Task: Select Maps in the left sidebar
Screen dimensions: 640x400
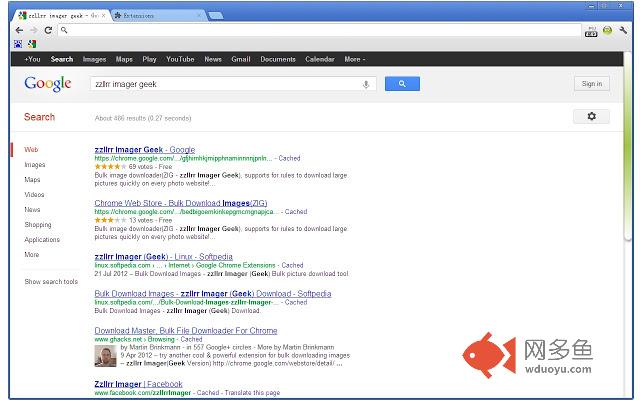Action: [32, 180]
